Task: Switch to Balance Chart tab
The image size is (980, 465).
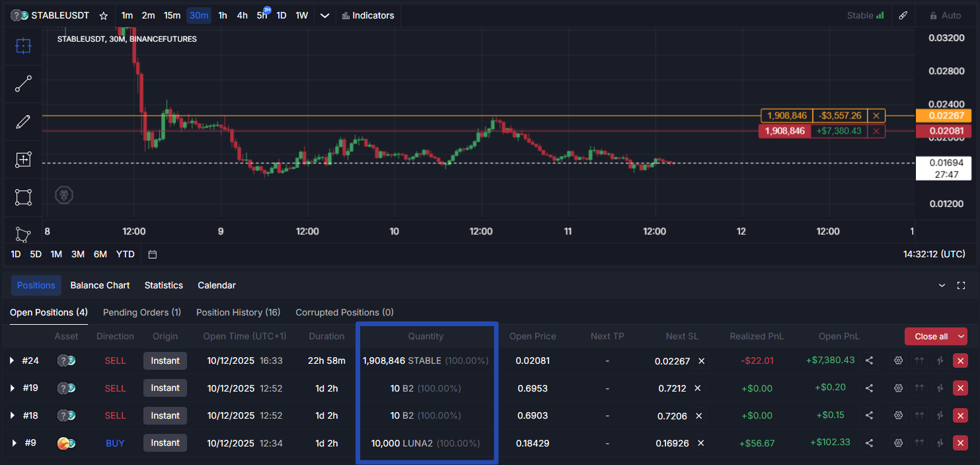Action: [x=100, y=285]
